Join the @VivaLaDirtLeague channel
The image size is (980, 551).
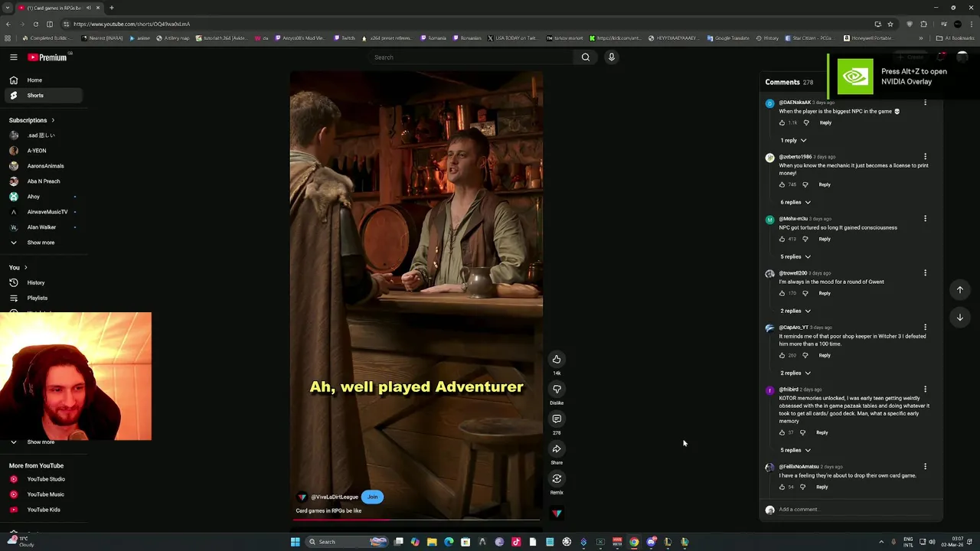[372, 497]
